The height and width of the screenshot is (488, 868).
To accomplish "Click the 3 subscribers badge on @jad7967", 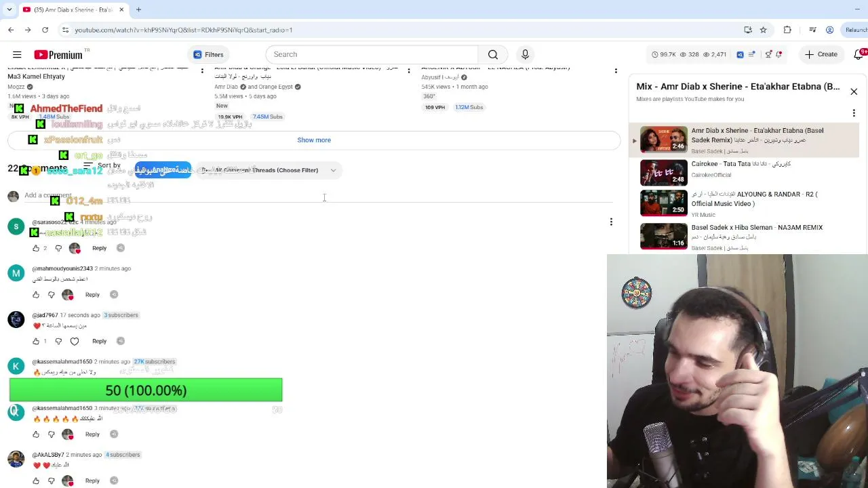I will coord(121,315).
